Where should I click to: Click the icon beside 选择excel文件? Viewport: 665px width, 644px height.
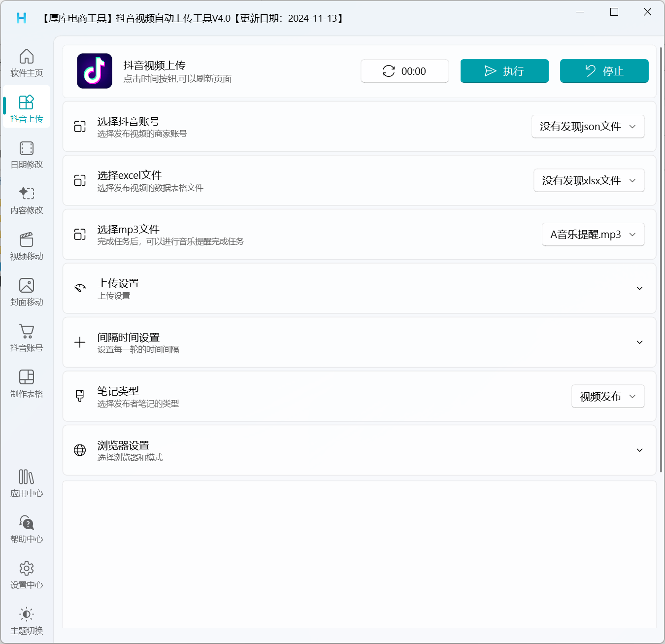[80, 180]
